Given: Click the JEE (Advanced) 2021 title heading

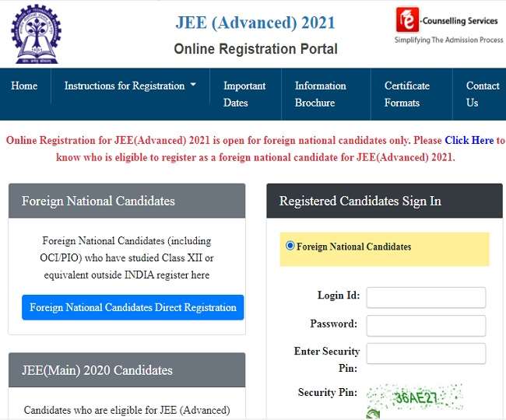Looking at the screenshot, I should pos(255,23).
